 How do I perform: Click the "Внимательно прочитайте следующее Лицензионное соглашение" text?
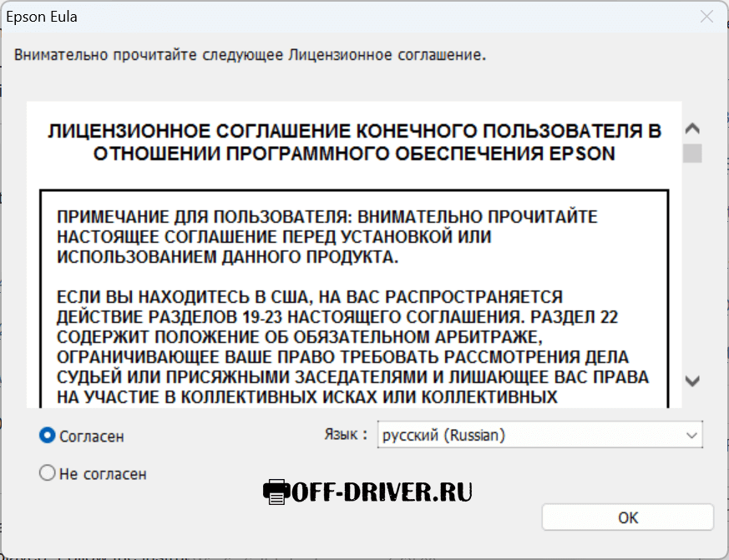coord(250,55)
